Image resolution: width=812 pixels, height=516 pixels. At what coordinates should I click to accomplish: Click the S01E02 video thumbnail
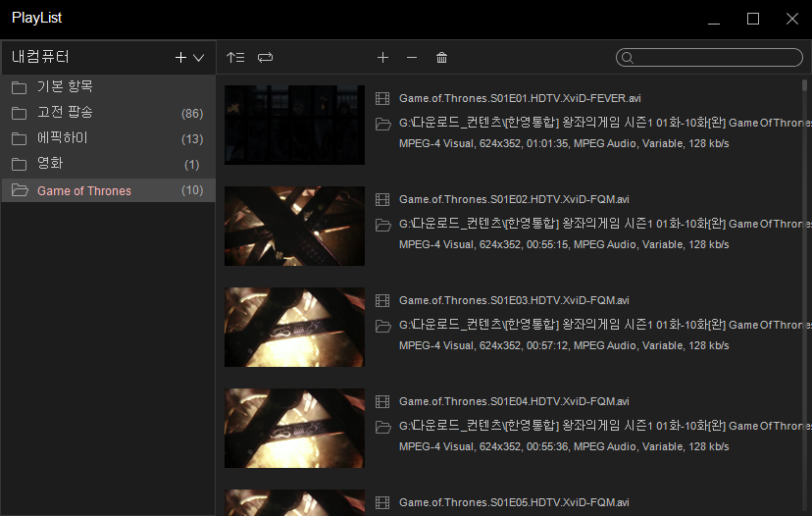[294, 226]
